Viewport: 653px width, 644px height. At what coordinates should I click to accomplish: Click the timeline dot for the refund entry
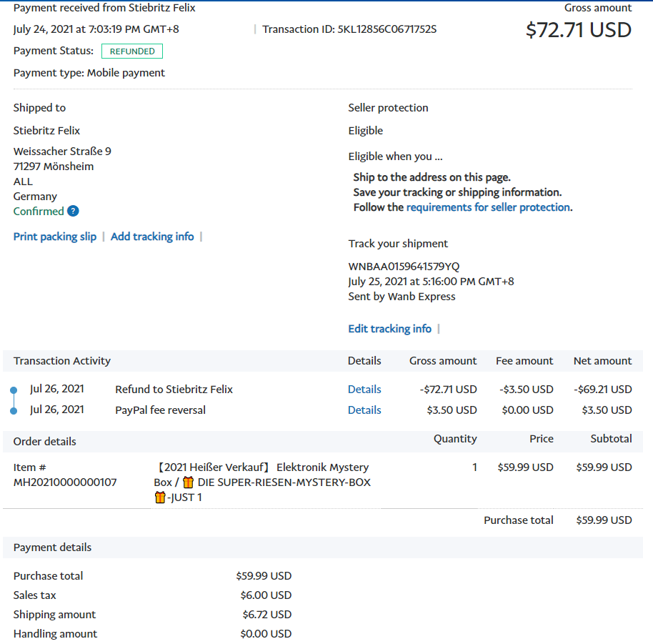pyautogui.click(x=14, y=390)
